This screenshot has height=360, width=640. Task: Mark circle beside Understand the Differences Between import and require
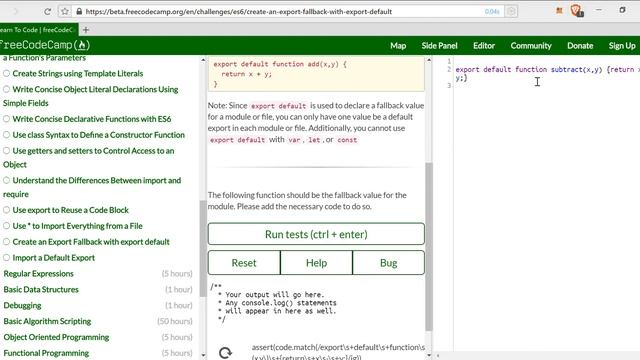(6, 180)
